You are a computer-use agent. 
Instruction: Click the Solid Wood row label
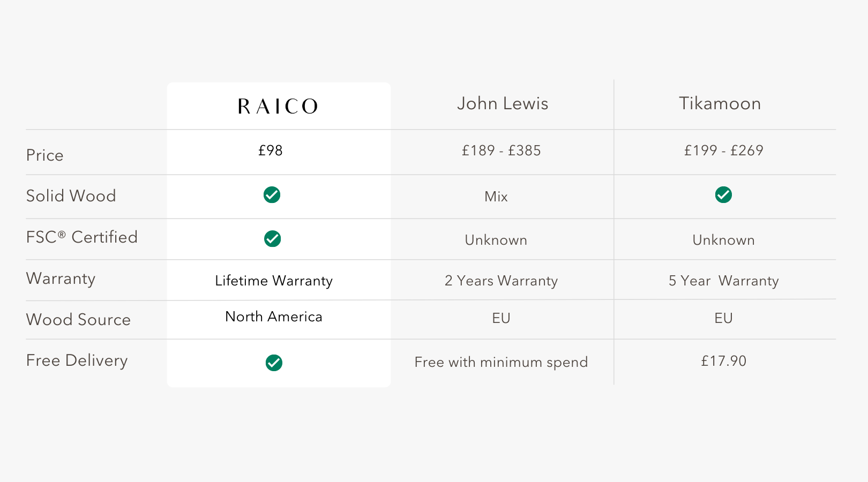point(71,196)
